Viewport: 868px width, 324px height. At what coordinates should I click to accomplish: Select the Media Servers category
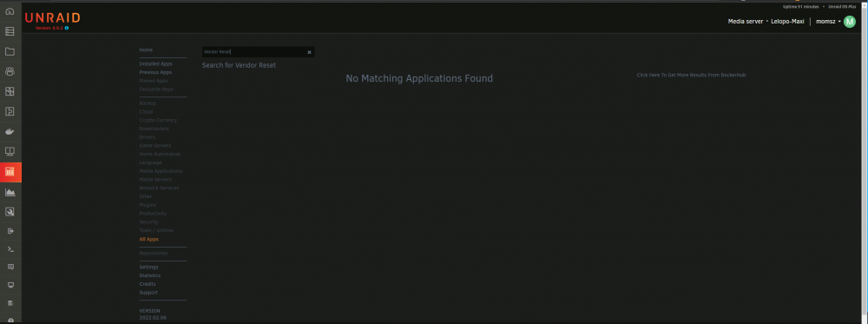(x=155, y=180)
